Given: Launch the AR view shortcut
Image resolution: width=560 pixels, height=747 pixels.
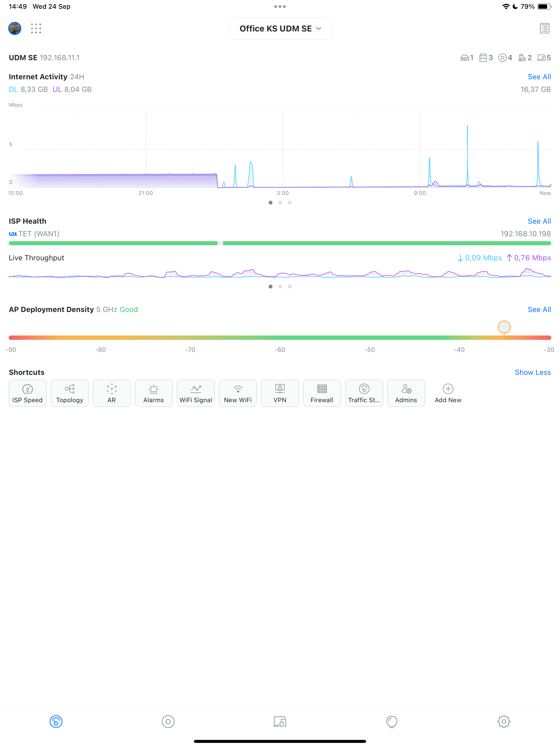Looking at the screenshot, I should coord(112,393).
